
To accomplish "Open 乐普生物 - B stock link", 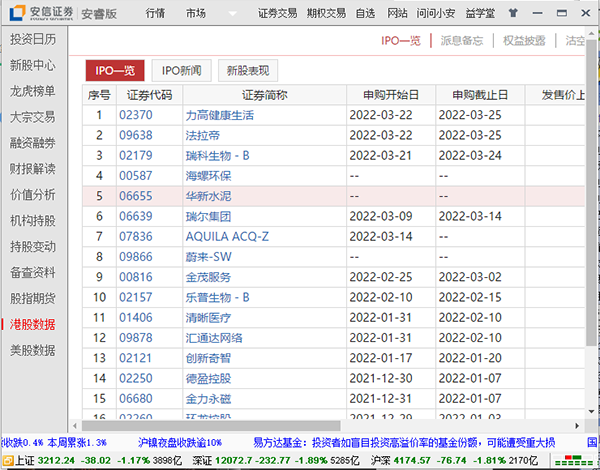I will [x=217, y=297].
